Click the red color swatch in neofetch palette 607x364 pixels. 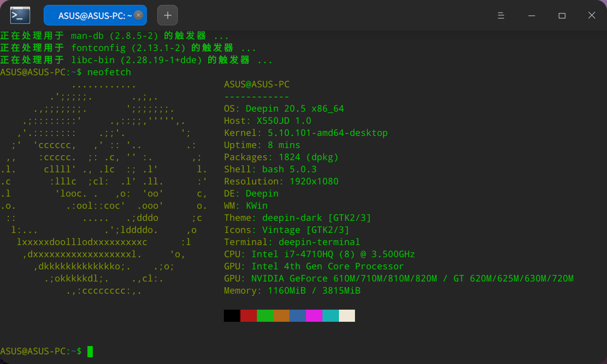point(249,315)
